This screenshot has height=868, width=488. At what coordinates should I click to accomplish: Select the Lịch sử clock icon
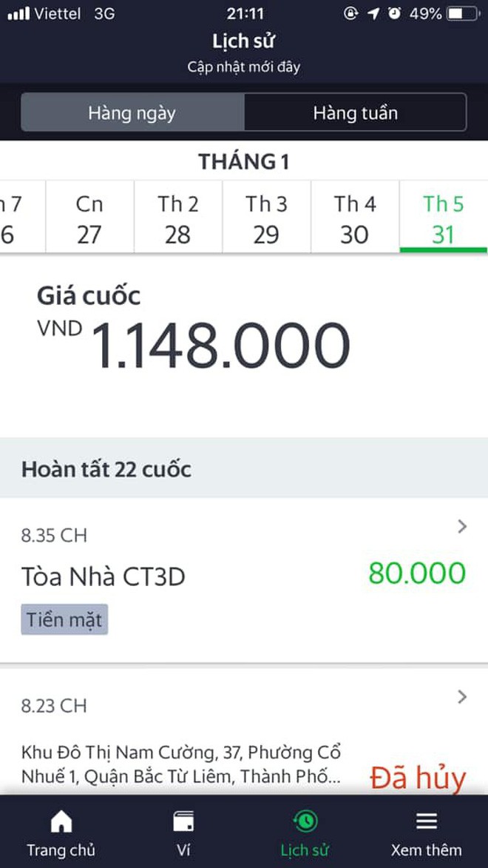tap(305, 832)
